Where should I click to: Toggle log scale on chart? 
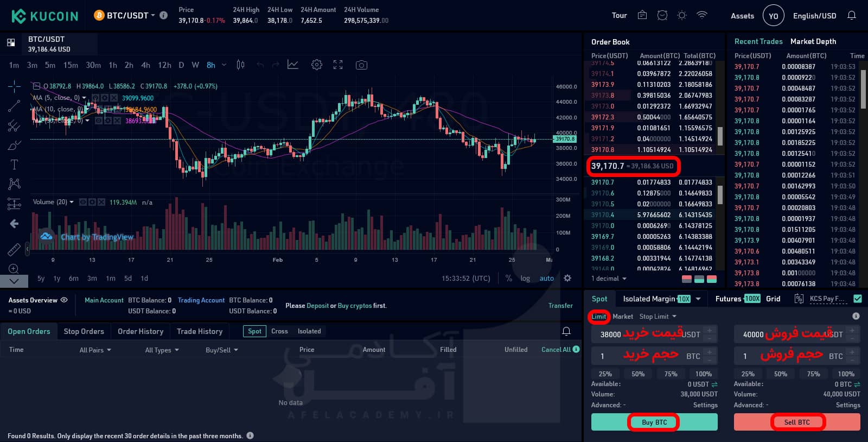pyautogui.click(x=525, y=278)
